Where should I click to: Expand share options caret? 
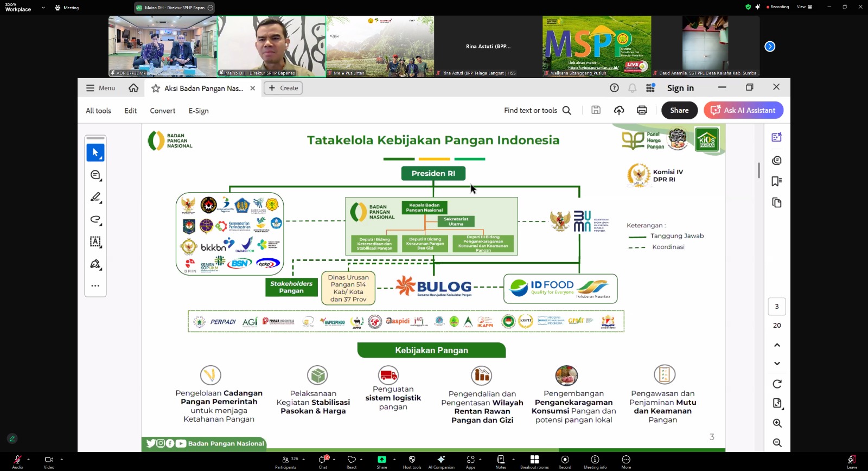pyautogui.click(x=394, y=459)
